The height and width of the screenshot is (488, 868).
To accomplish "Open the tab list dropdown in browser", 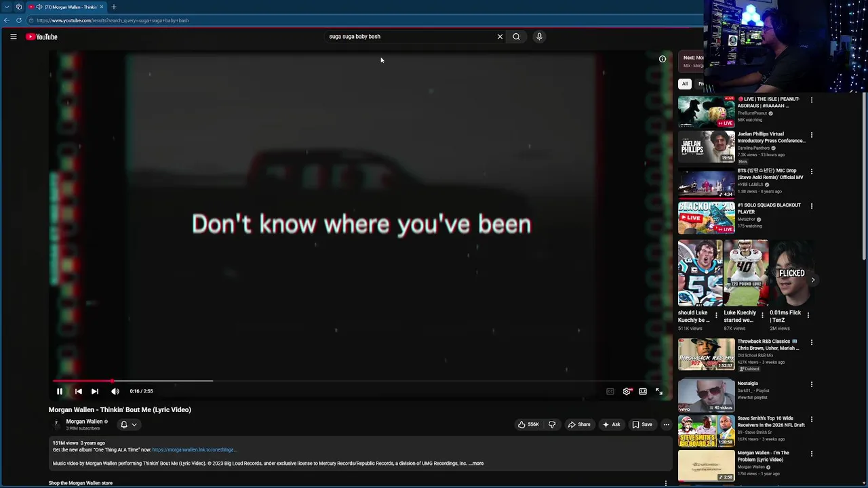I will [7, 7].
